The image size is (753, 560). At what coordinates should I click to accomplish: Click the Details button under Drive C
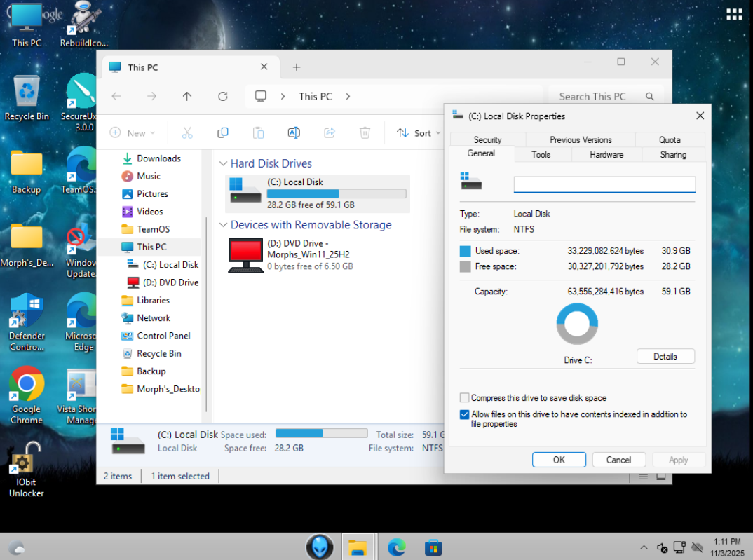(665, 357)
